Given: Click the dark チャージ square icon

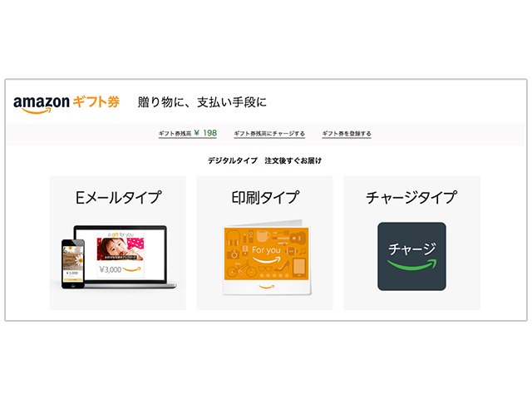Looking at the screenshot, I should pyautogui.click(x=411, y=256).
